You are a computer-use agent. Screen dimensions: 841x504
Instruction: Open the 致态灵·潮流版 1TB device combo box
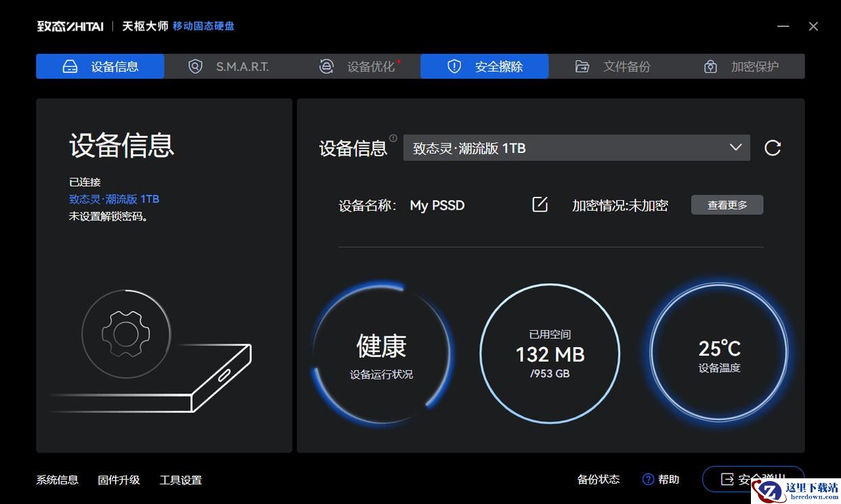tap(576, 148)
